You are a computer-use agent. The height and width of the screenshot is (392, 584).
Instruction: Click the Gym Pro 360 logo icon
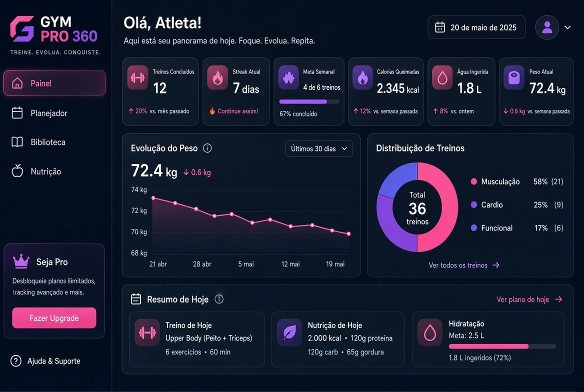[22, 28]
